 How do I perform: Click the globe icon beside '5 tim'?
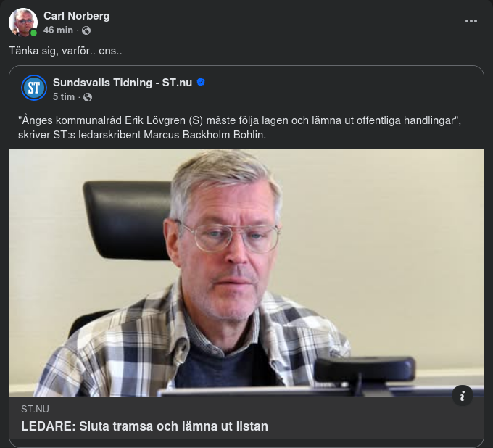88,96
